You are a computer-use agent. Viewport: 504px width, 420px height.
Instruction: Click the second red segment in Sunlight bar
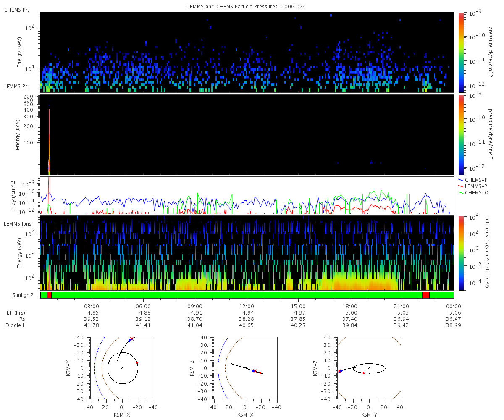point(426,295)
